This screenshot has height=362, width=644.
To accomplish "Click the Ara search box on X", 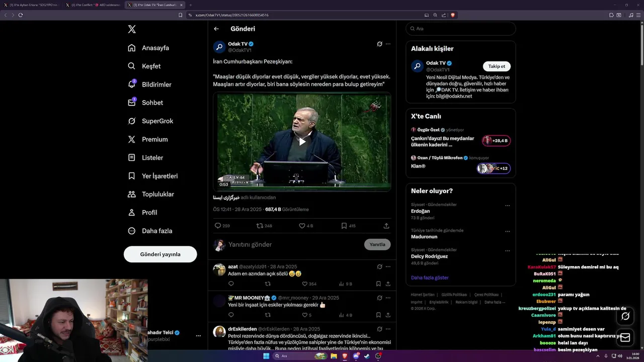I will 461,29.
